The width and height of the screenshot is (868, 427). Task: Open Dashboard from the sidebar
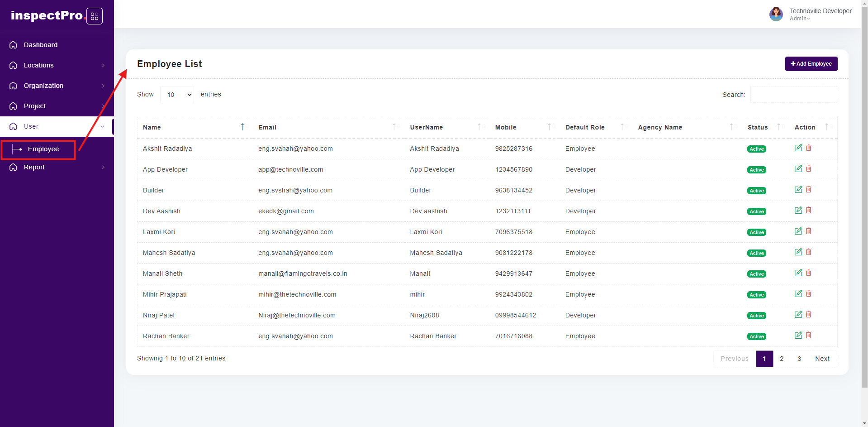(41, 45)
